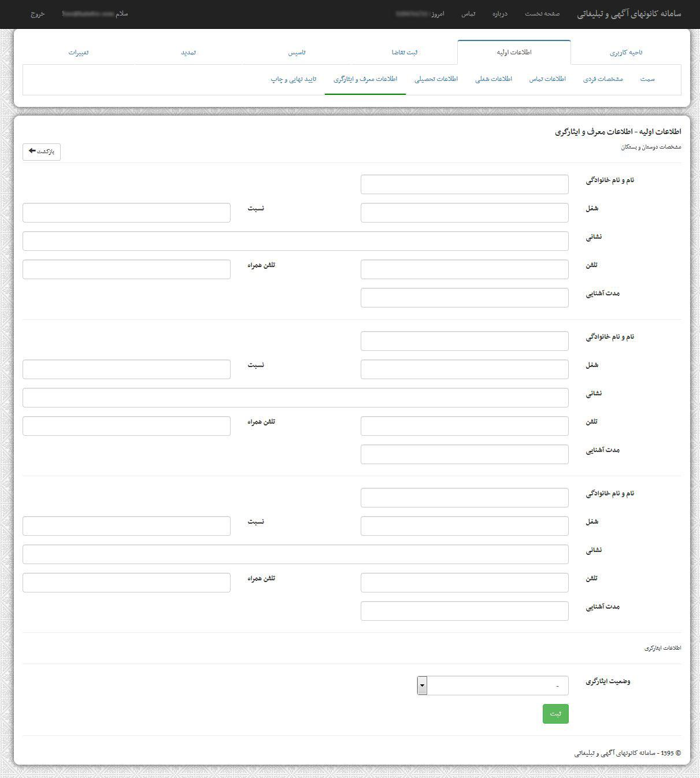
Task: Focus the third person's مدت آشنایی field
Action: (465, 611)
